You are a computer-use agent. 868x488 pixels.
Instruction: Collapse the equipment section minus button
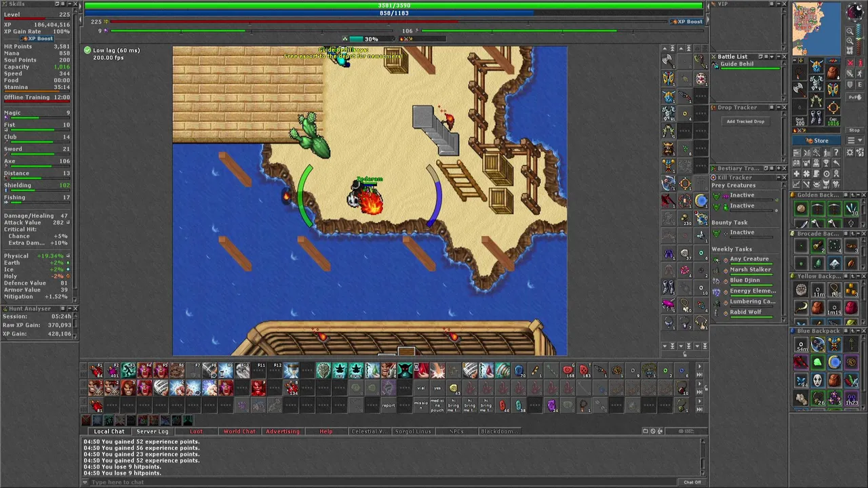795,60
